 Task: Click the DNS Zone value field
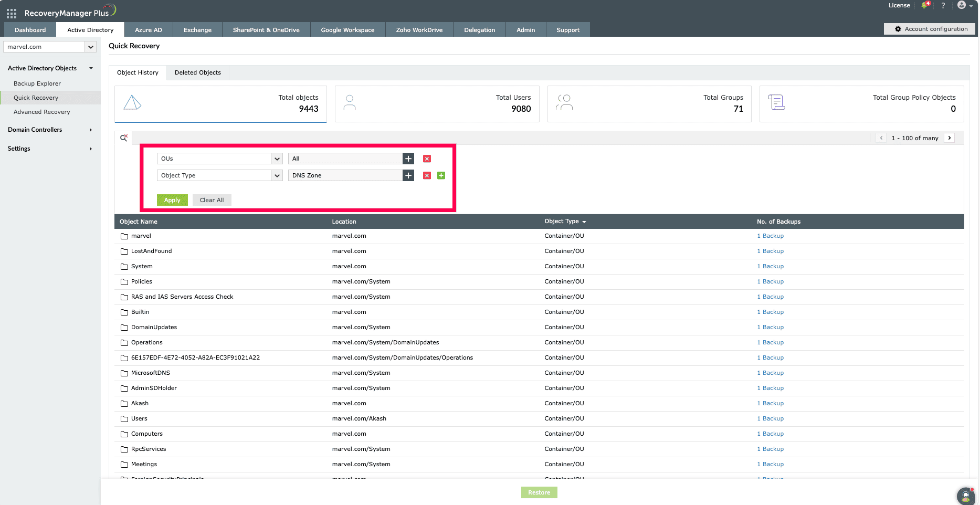345,175
